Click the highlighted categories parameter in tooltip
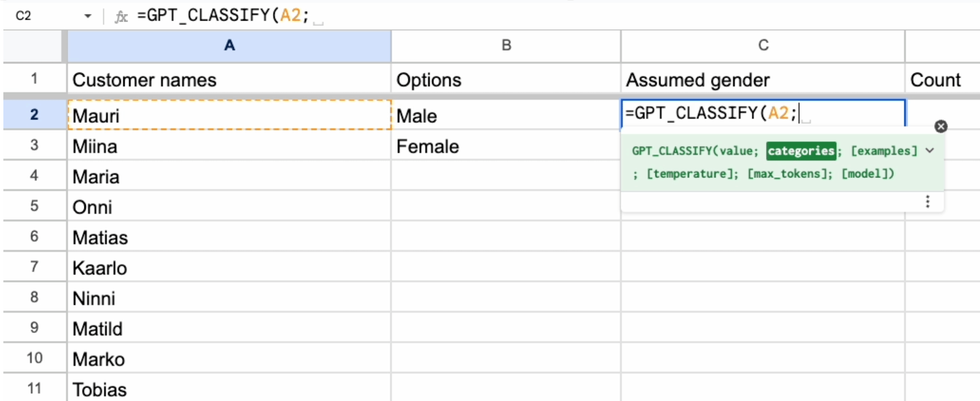 coord(801,151)
